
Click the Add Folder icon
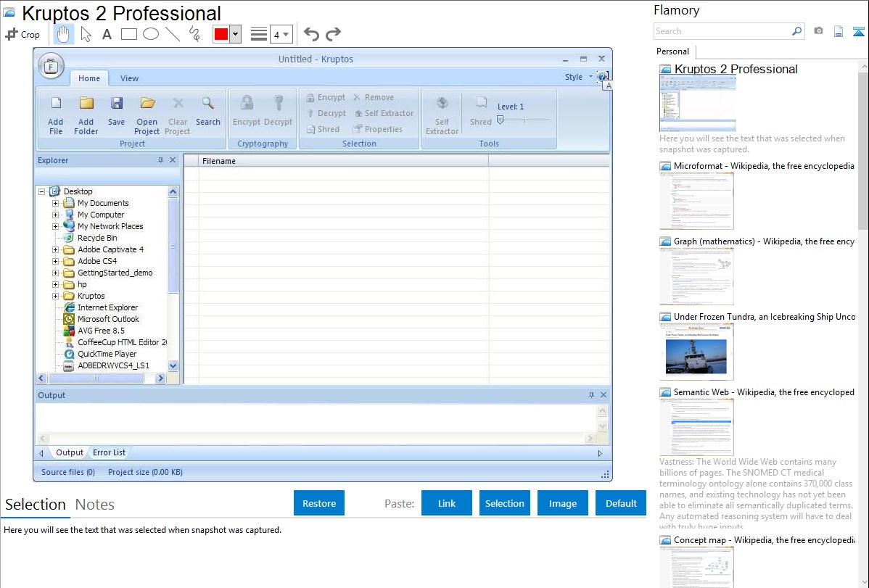pos(86,103)
